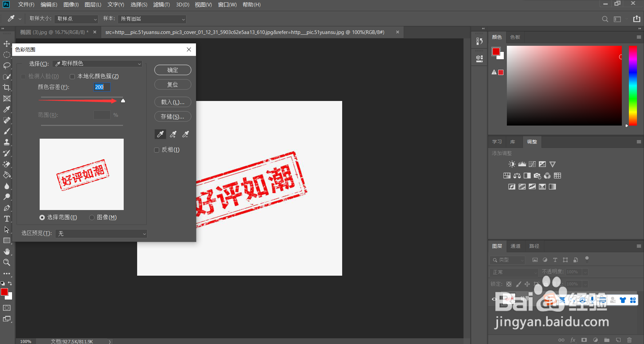Image resolution: width=644 pixels, height=344 pixels.
Task: Enable 本地化颜色簇 checkbox
Action: [x=72, y=77]
